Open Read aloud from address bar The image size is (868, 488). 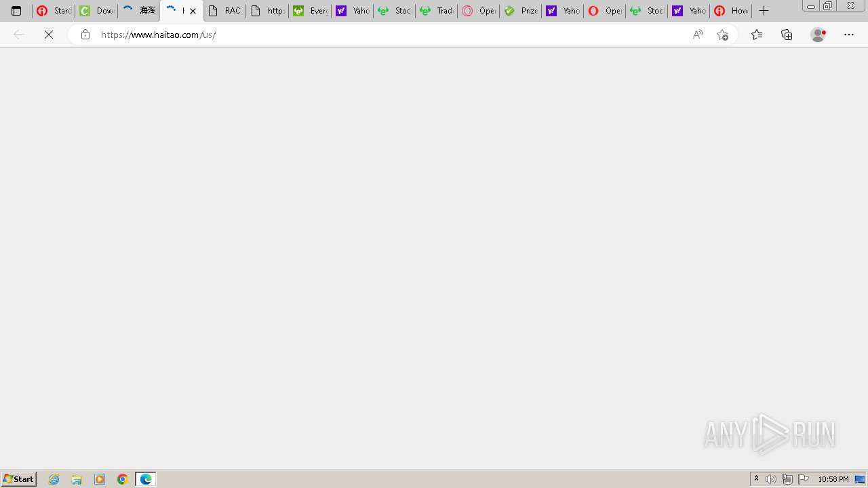click(x=698, y=35)
